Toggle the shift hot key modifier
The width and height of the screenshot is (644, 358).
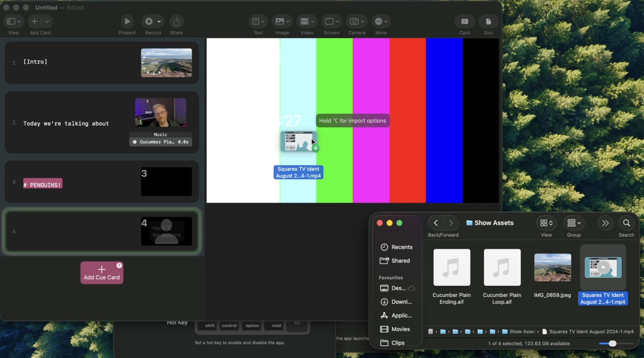[210, 325]
